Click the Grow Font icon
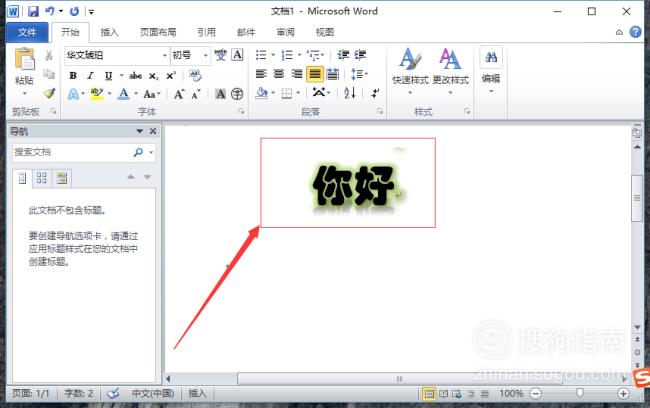This screenshot has width=650, height=408. [x=179, y=94]
